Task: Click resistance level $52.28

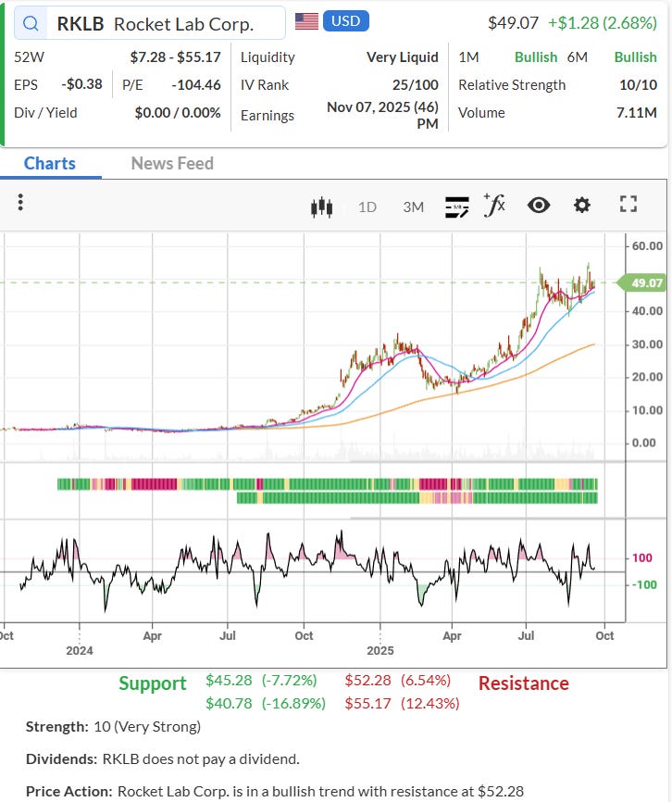Action: pos(367,681)
